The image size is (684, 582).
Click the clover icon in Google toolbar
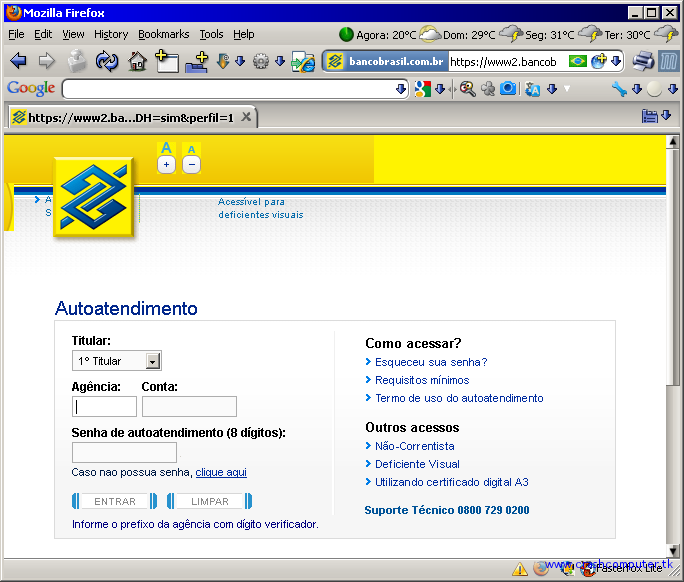(488, 89)
